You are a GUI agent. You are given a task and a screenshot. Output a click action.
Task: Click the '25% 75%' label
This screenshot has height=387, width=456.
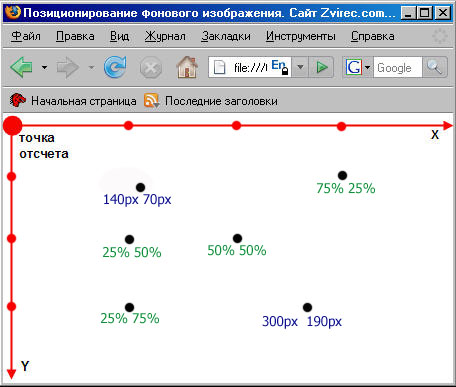pos(130,318)
